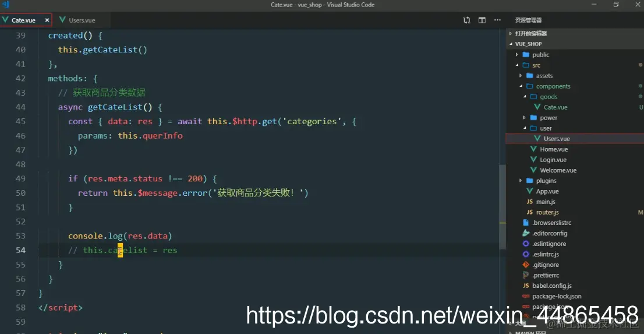
Task: Click the assets folder icon
Action: tap(529, 76)
